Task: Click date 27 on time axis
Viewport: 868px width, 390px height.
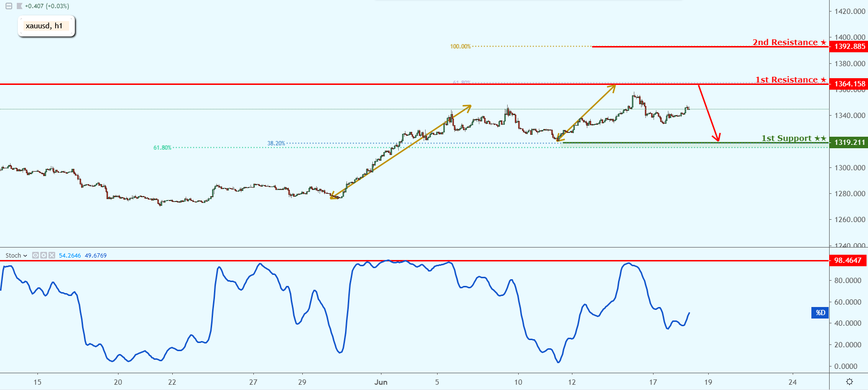Action: click(253, 382)
